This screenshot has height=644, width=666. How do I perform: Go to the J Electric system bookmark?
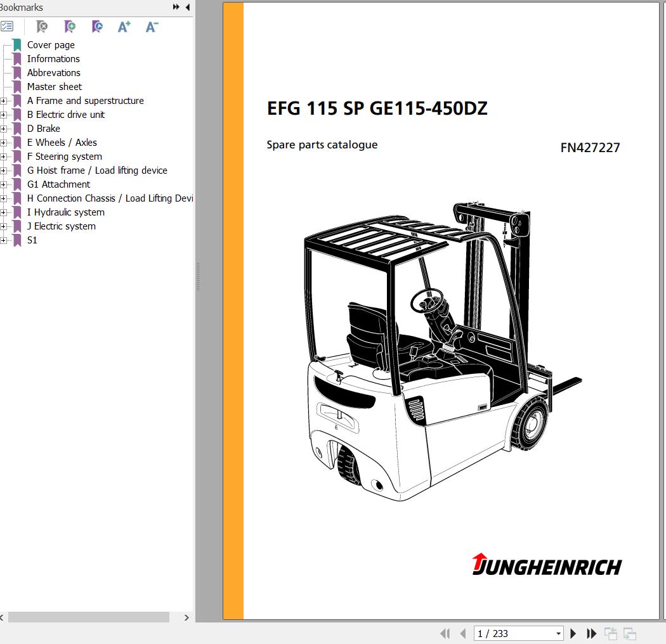(x=61, y=226)
